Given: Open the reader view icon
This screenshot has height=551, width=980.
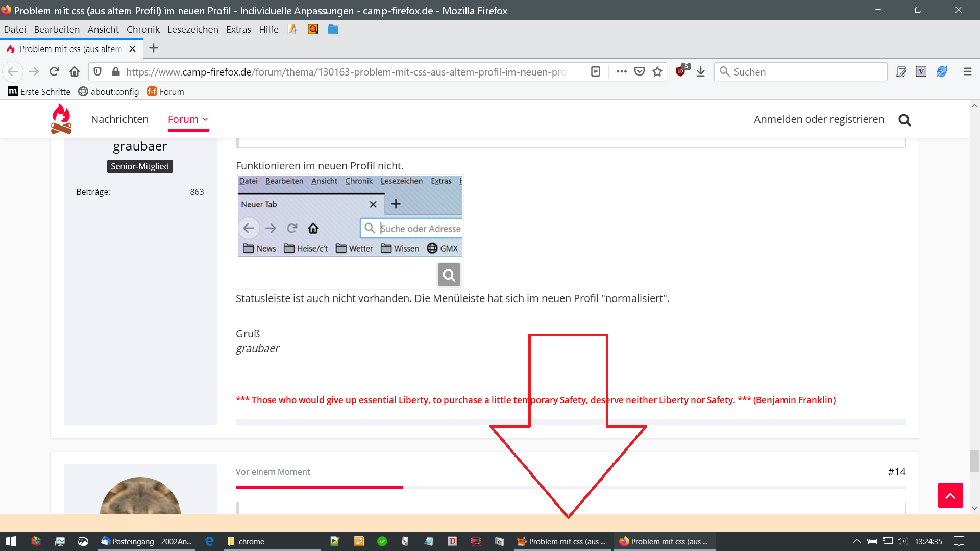Looking at the screenshot, I should click(x=595, y=71).
